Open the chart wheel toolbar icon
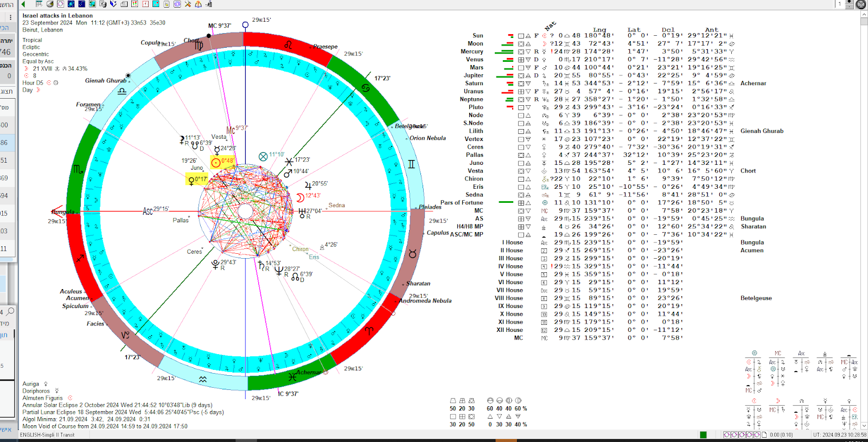Viewport: 868px width, 442px height. [x=60, y=4]
